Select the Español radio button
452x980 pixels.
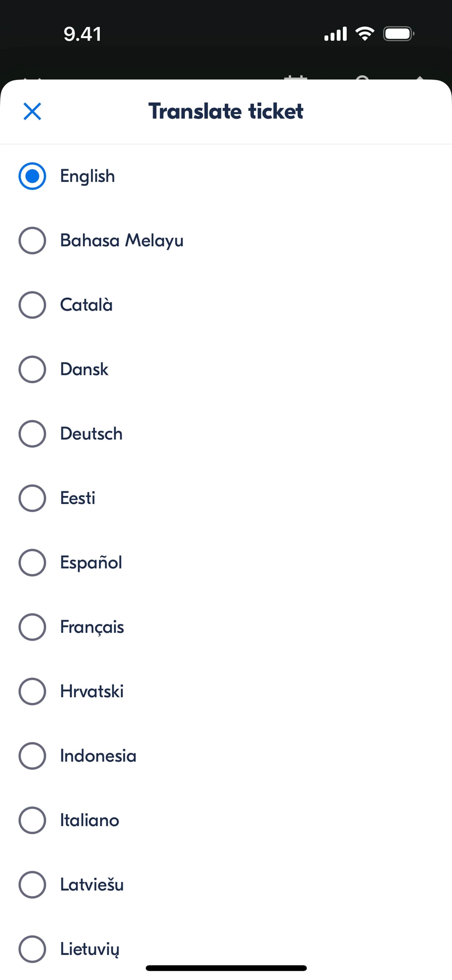32,562
